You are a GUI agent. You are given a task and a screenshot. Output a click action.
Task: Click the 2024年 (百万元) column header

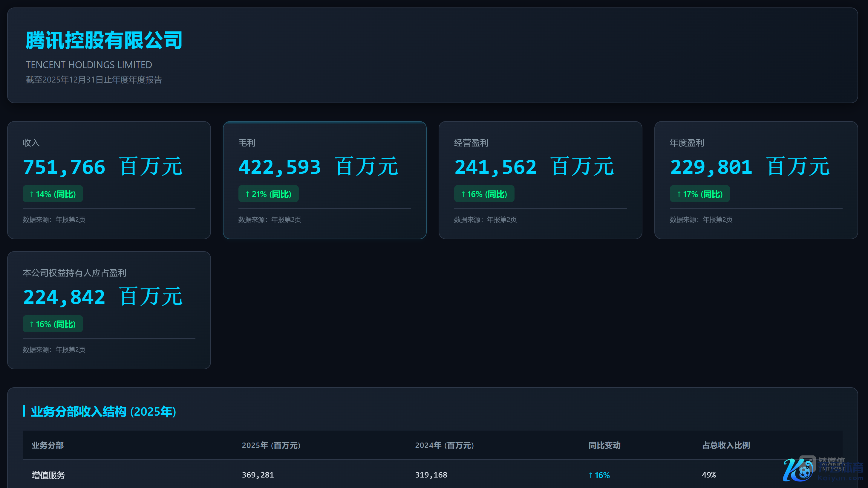[444, 445]
